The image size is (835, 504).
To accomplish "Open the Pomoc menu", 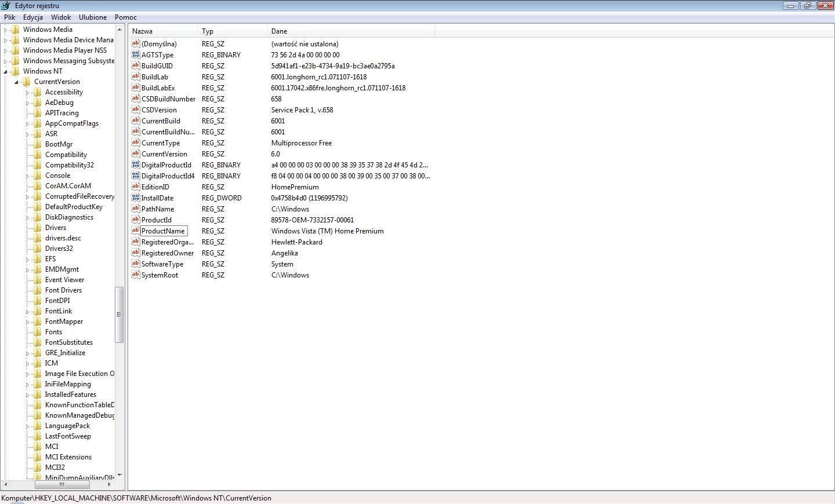I will click(x=126, y=17).
